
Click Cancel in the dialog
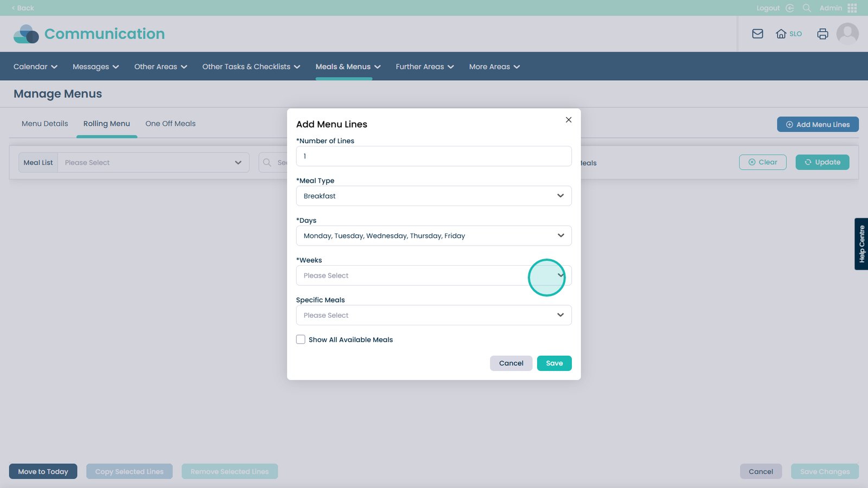tap(510, 363)
